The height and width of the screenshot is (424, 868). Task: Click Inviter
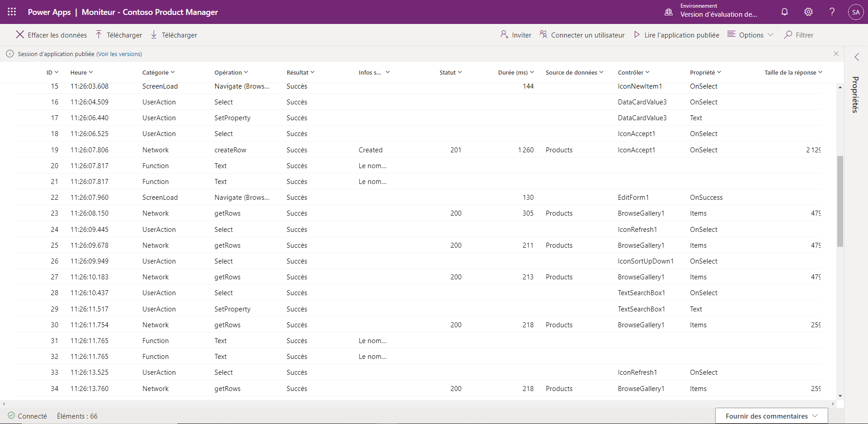click(516, 35)
